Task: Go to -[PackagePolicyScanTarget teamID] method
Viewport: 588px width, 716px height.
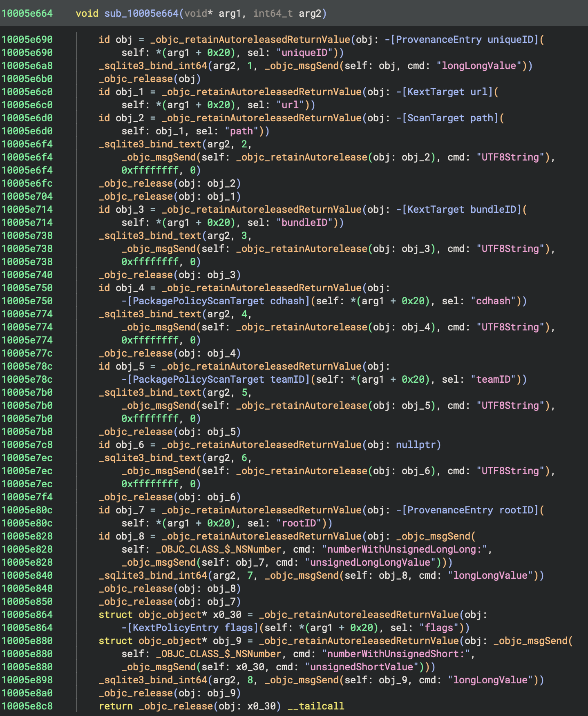Action: click(x=216, y=379)
